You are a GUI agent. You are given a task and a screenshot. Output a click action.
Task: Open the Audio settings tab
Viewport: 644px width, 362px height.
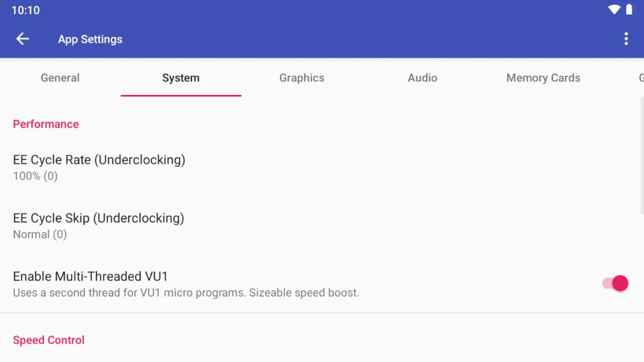point(422,78)
